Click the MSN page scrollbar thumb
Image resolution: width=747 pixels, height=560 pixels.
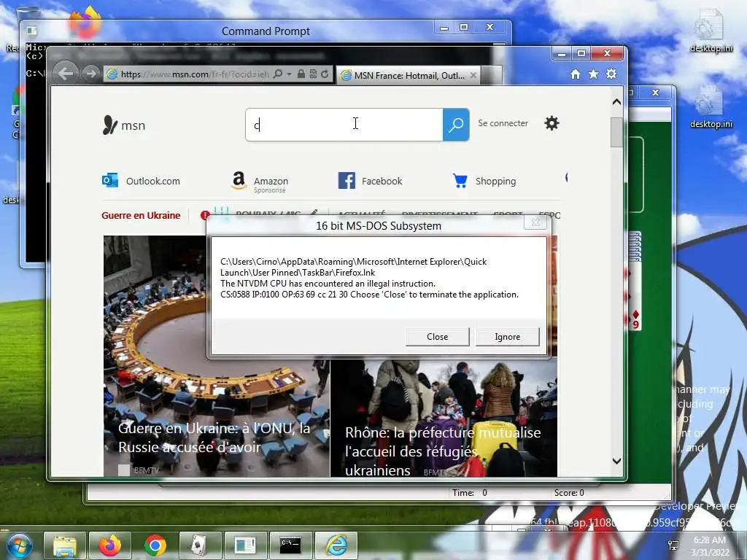[x=616, y=133]
